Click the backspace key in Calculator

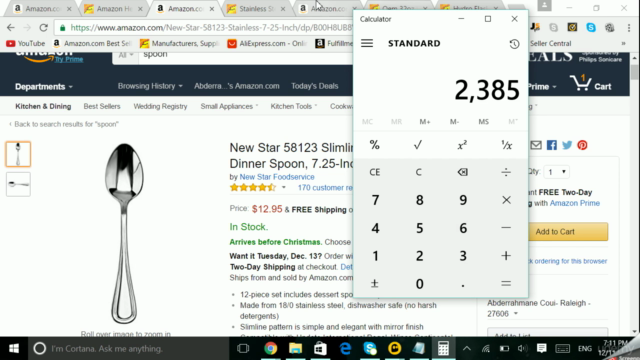462,172
